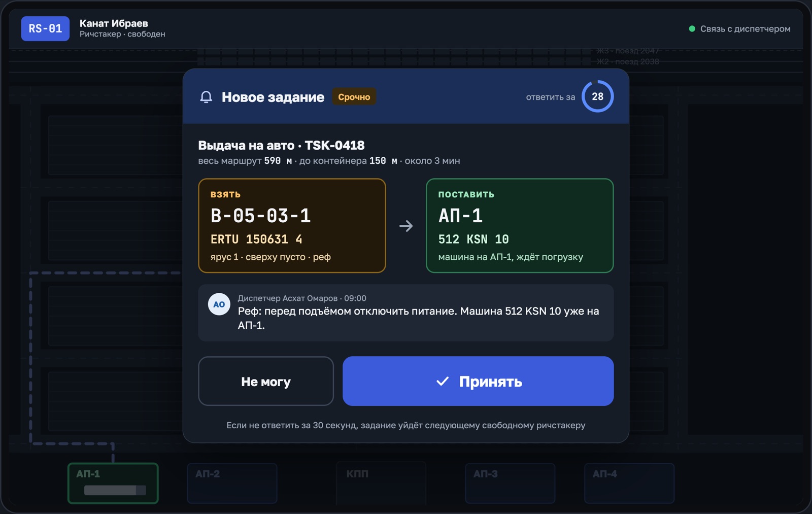Select the АП-2 bay on map
Screen dimensions: 812x514
click(x=232, y=483)
